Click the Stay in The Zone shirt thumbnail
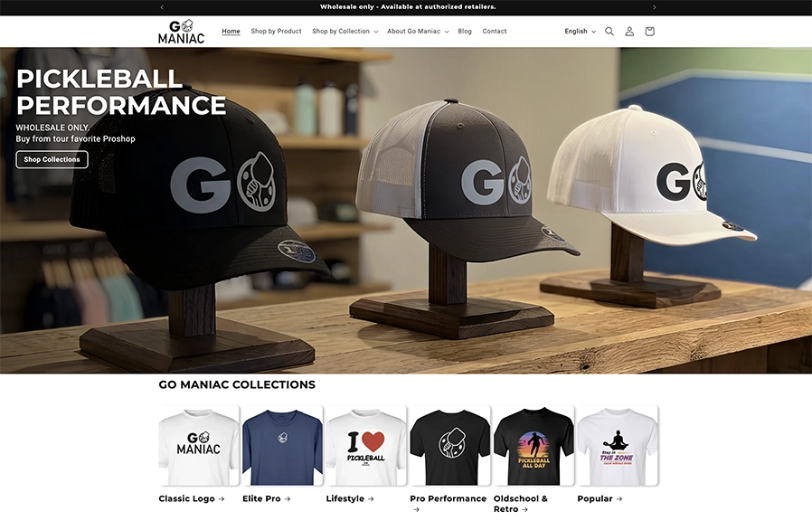812x521 pixels. click(x=618, y=446)
